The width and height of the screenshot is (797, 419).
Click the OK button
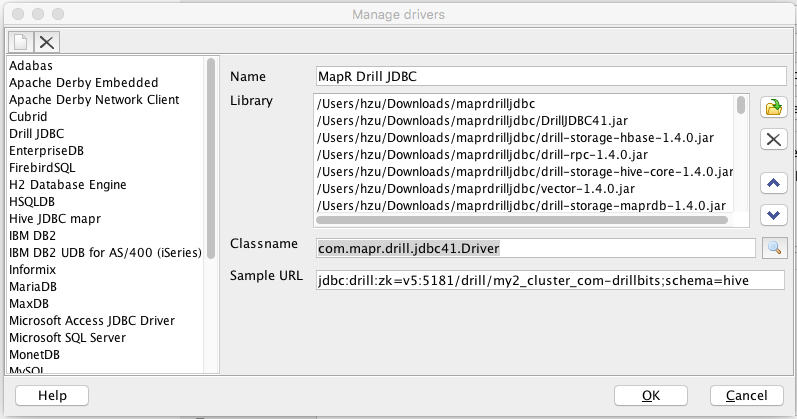coord(651,396)
